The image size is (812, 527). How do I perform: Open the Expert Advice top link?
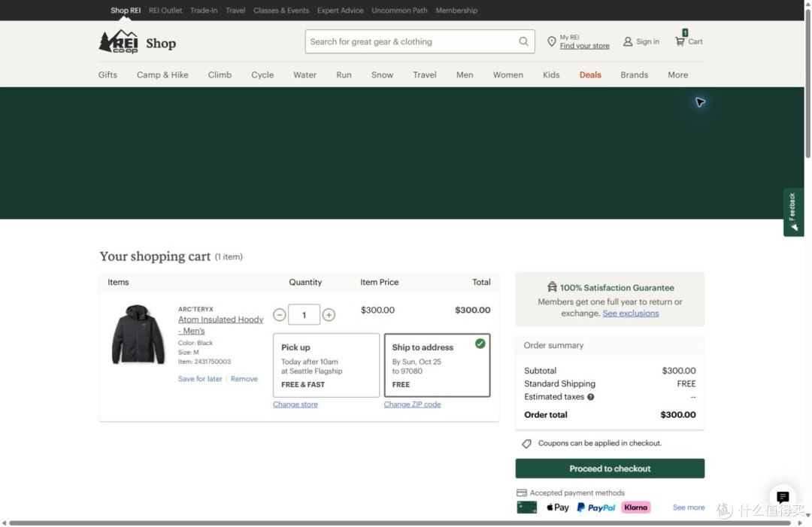tap(341, 11)
